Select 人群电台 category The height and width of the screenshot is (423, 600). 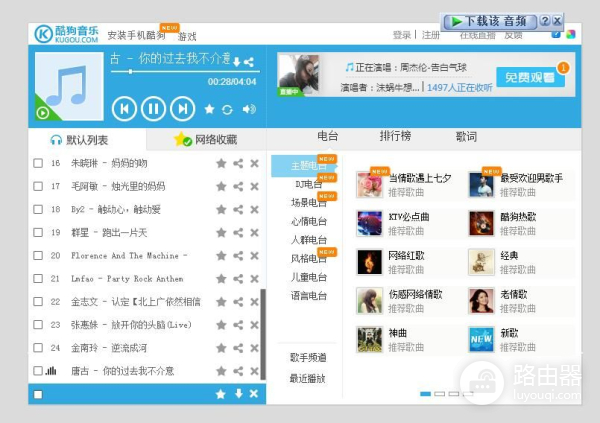308,240
